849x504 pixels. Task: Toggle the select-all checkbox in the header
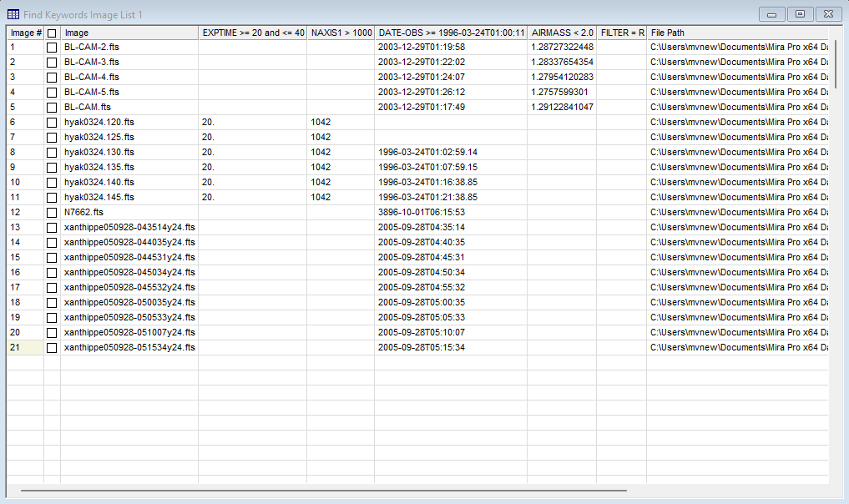52,33
